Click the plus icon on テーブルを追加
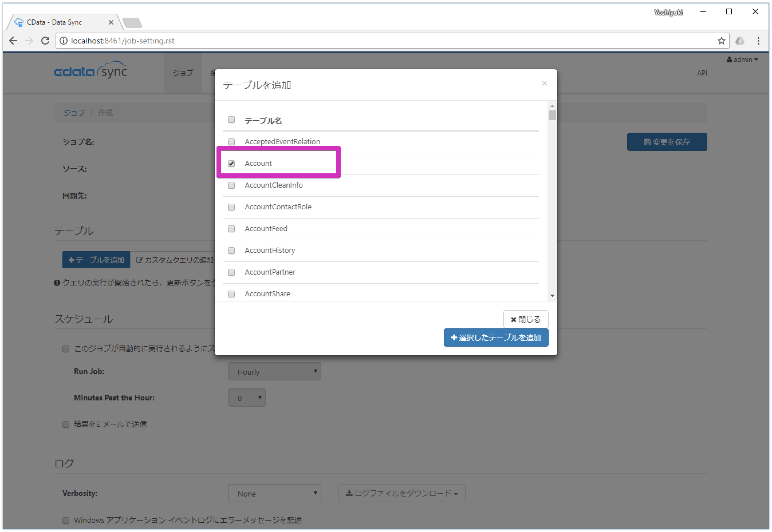Image resolution: width=772 pixels, height=532 pixels. 71,260
